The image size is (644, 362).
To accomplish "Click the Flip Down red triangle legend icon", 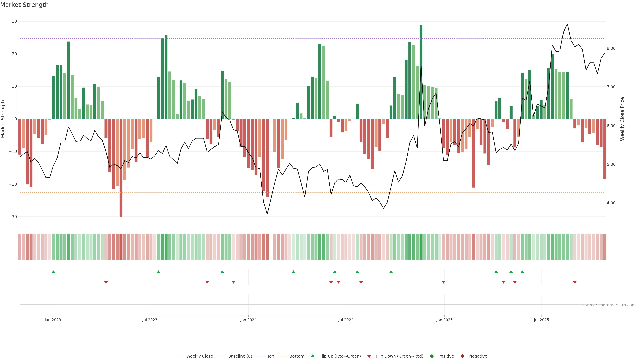I will [369, 356].
